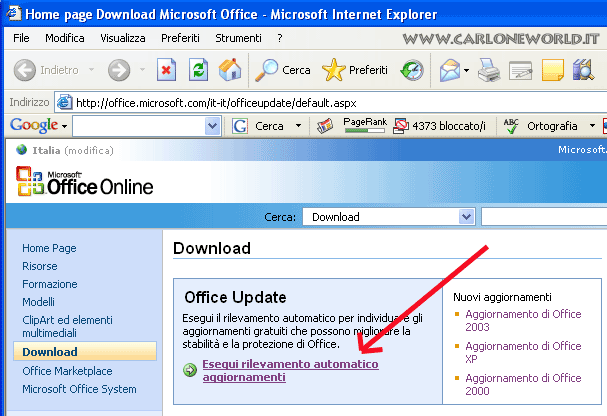Viewport: 607px width, 416px height.
Task: Click the forward arrow navigation button
Action: click(119, 70)
